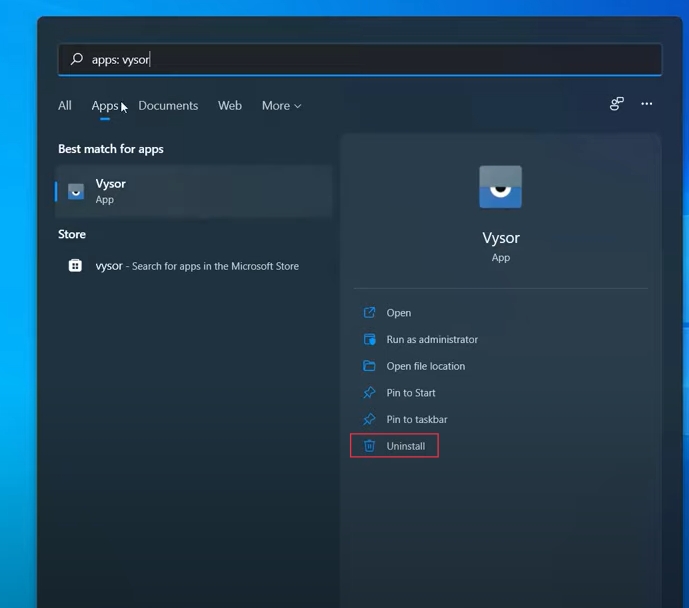Switch to the All search tab

tap(65, 106)
